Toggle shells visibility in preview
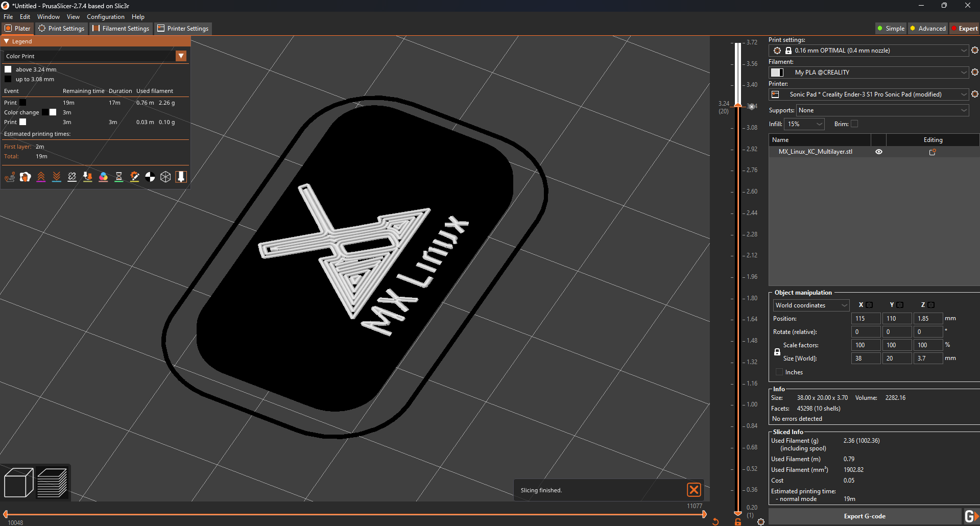This screenshot has width=980, height=526. click(165, 177)
